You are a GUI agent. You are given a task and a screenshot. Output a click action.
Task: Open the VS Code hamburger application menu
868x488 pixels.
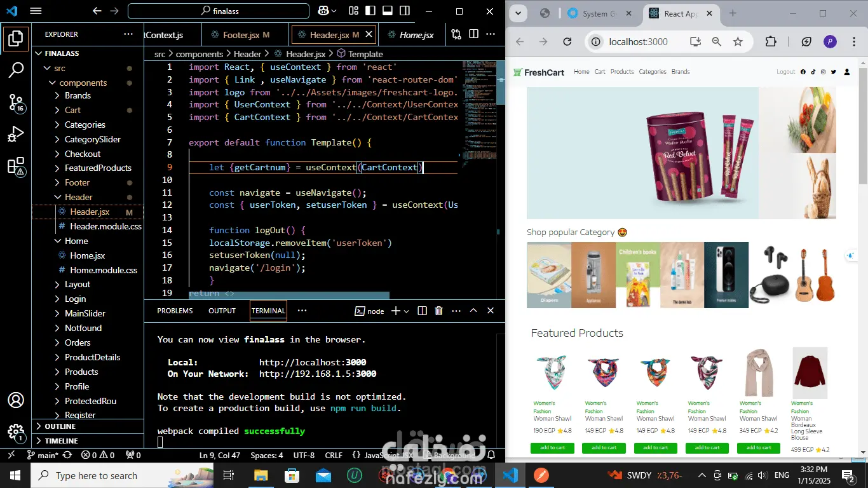36,11
